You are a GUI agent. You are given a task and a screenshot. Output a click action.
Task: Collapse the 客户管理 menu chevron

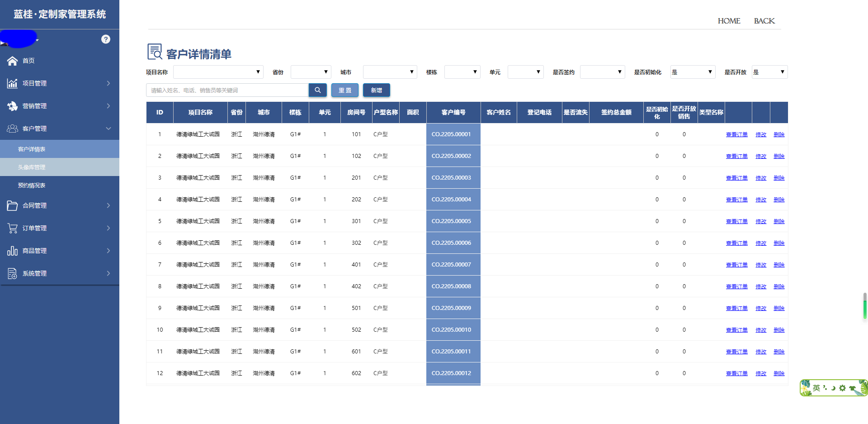point(108,129)
